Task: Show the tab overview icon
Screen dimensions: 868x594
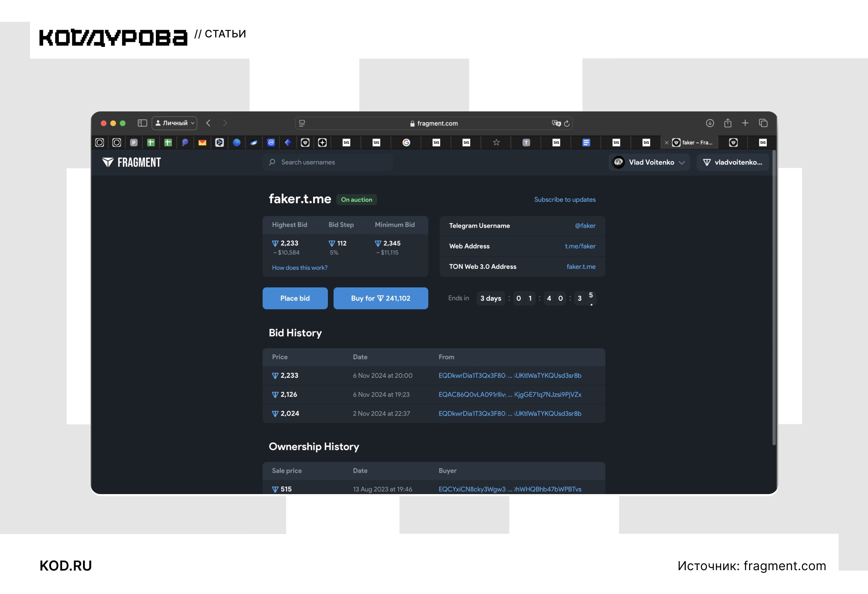Action: pyautogui.click(x=763, y=123)
